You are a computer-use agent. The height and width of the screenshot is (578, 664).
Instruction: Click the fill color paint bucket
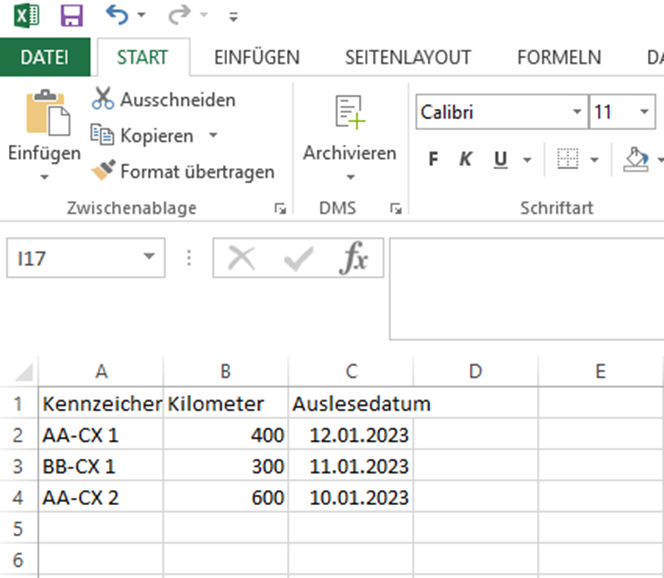636,159
